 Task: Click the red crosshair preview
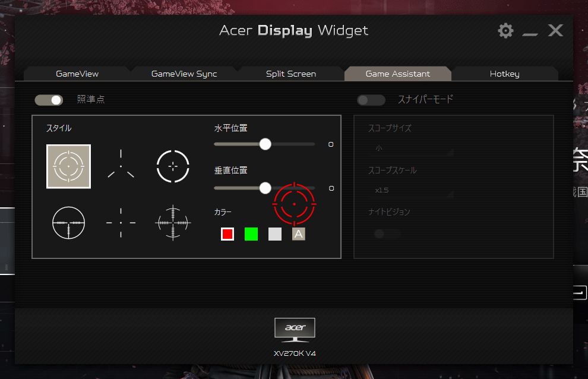pos(295,204)
